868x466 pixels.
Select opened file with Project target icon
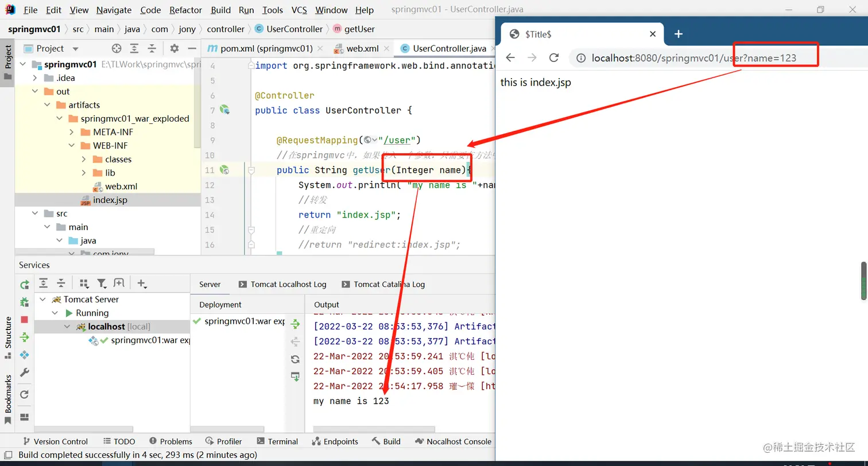(117, 49)
